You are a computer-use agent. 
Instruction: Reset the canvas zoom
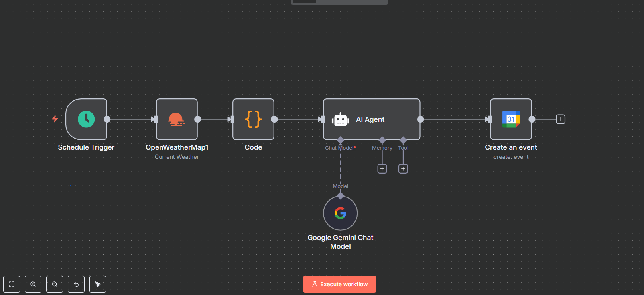point(76,284)
